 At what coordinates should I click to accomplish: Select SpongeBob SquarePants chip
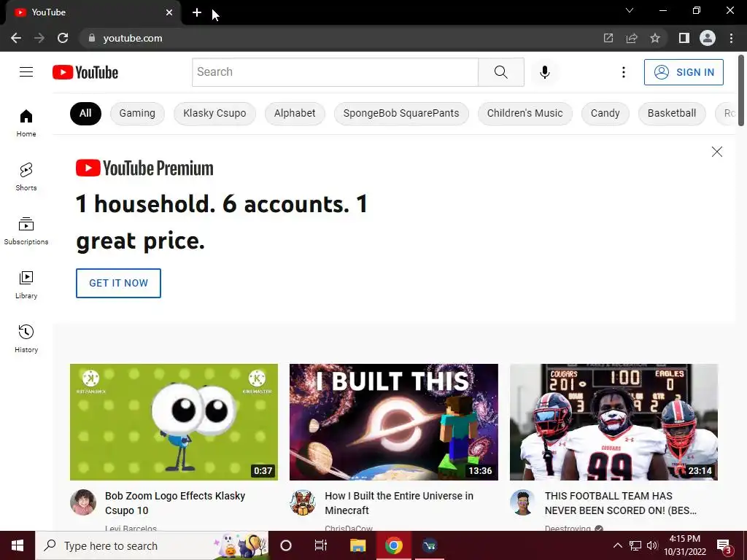[x=401, y=113]
